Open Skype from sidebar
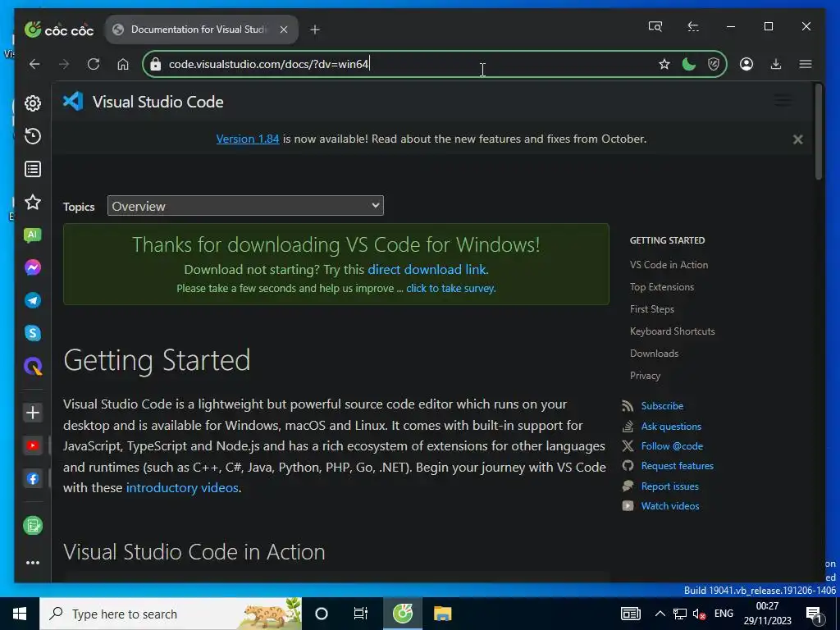 tap(33, 333)
